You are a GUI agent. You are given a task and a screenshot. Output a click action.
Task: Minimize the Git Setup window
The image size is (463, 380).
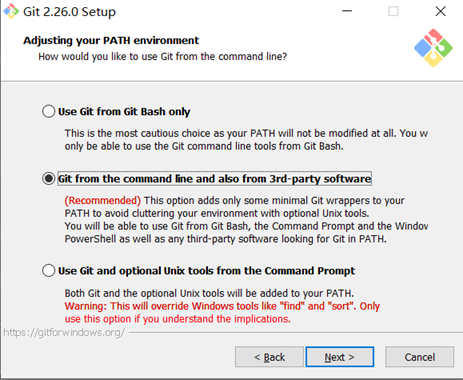click(x=347, y=11)
